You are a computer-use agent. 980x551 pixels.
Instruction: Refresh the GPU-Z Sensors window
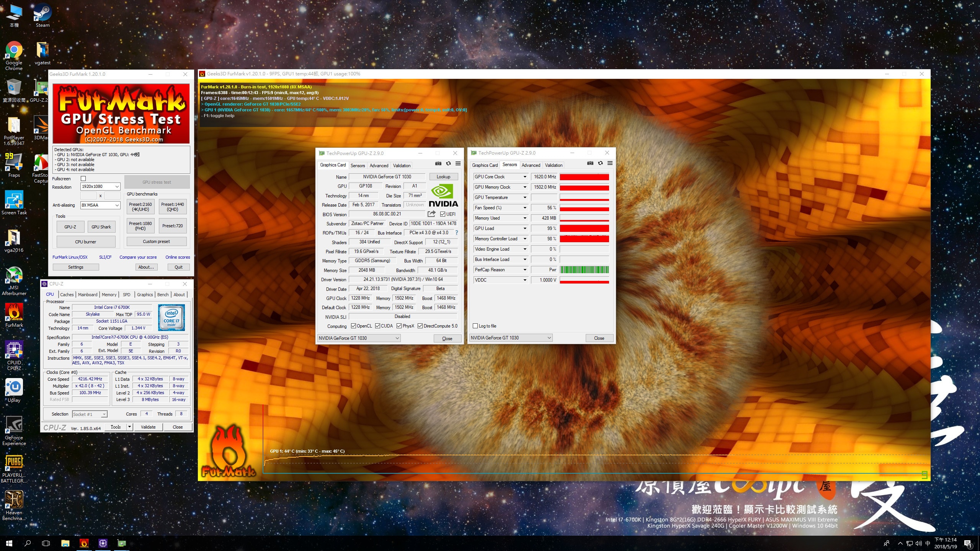[x=600, y=163]
